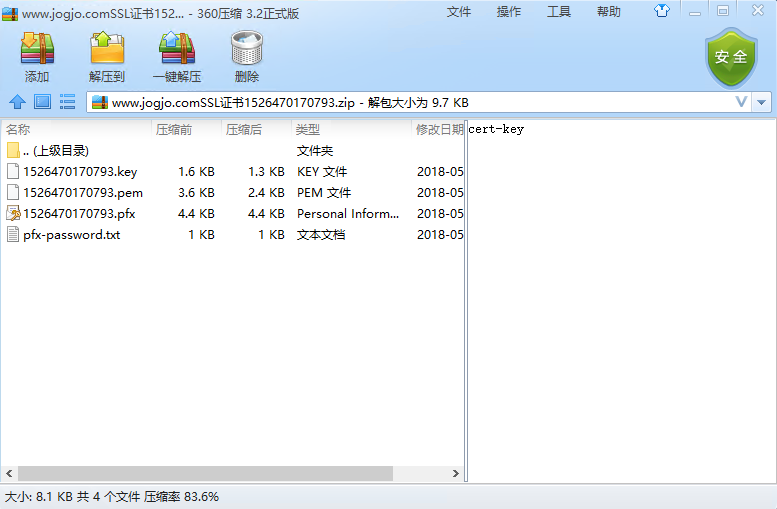
Task: Click the PEM 文件 type cell
Action: [324, 192]
